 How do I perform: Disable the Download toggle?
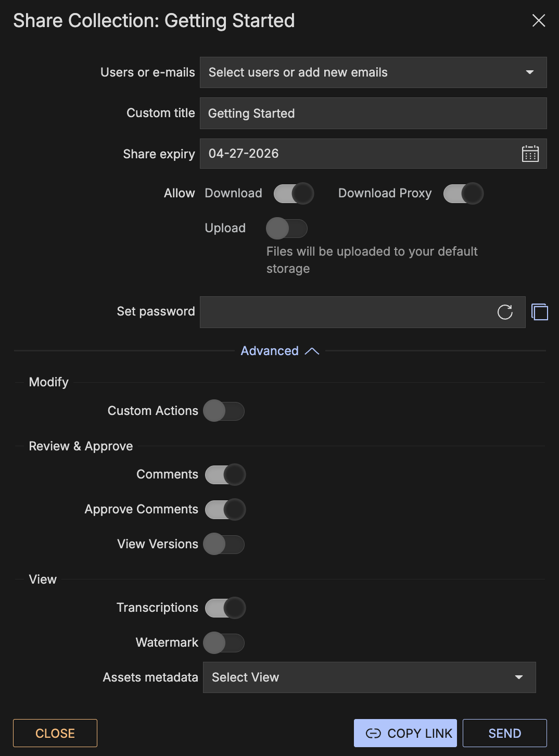[294, 194]
